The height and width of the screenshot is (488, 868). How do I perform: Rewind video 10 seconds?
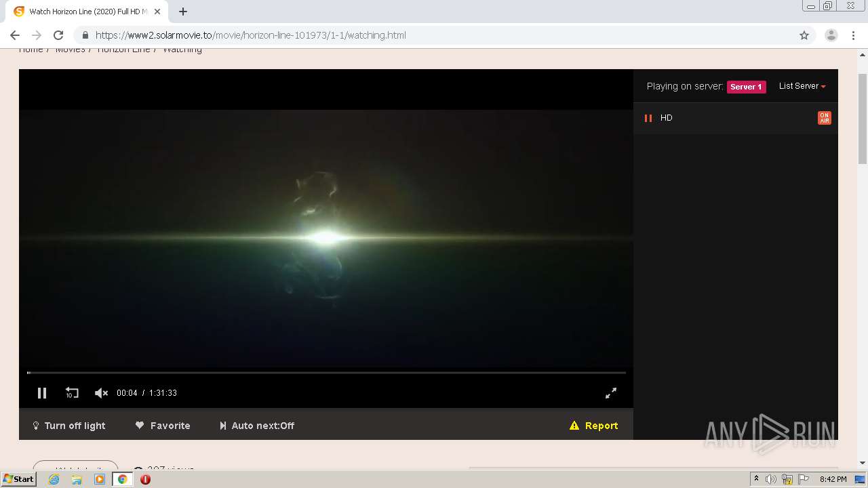[72, 393]
